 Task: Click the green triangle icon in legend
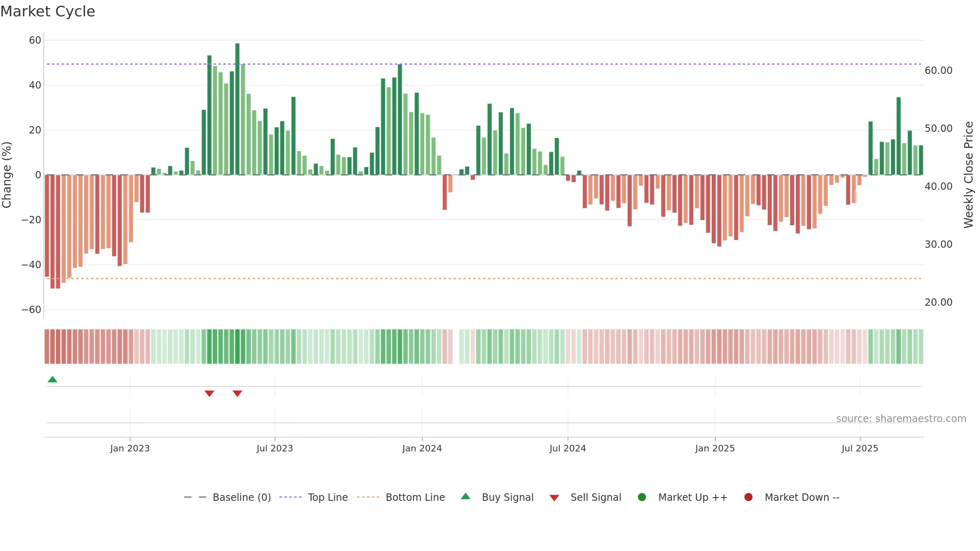coord(465,496)
